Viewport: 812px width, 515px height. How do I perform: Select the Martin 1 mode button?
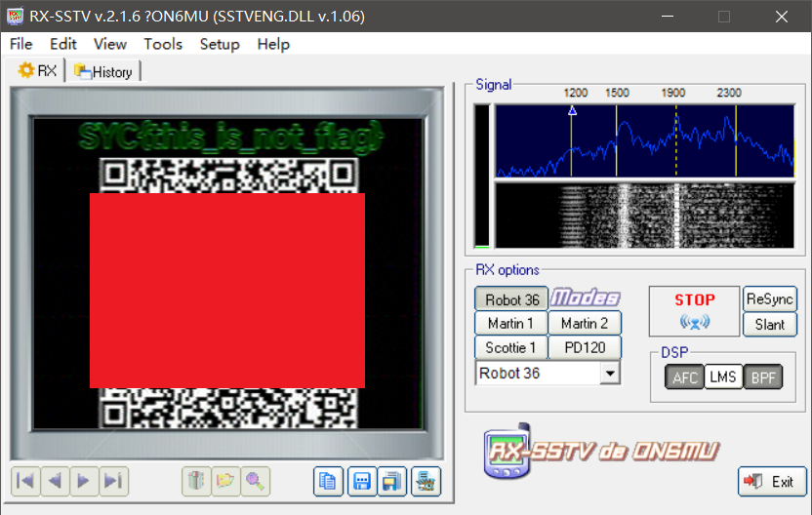(511, 324)
